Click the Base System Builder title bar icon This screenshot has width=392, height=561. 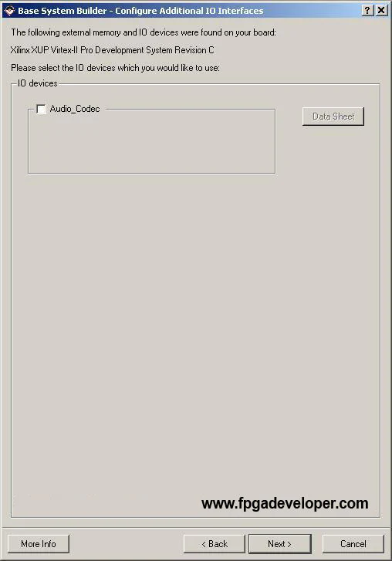click(x=10, y=10)
